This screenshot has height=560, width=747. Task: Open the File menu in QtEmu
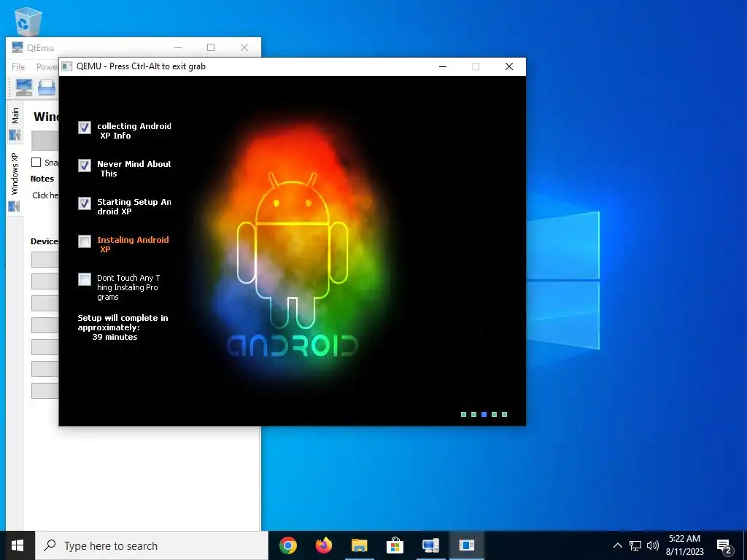point(18,66)
